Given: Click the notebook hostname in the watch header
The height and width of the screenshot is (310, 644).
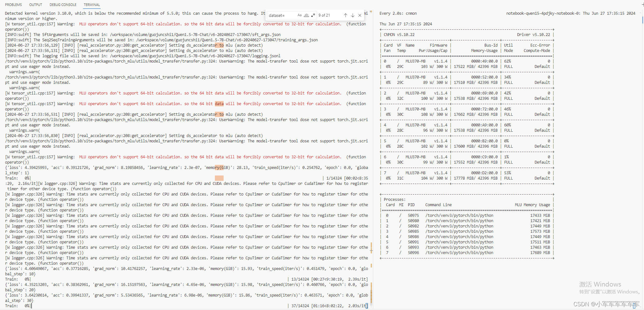Looking at the screenshot, I should click(x=543, y=13).
